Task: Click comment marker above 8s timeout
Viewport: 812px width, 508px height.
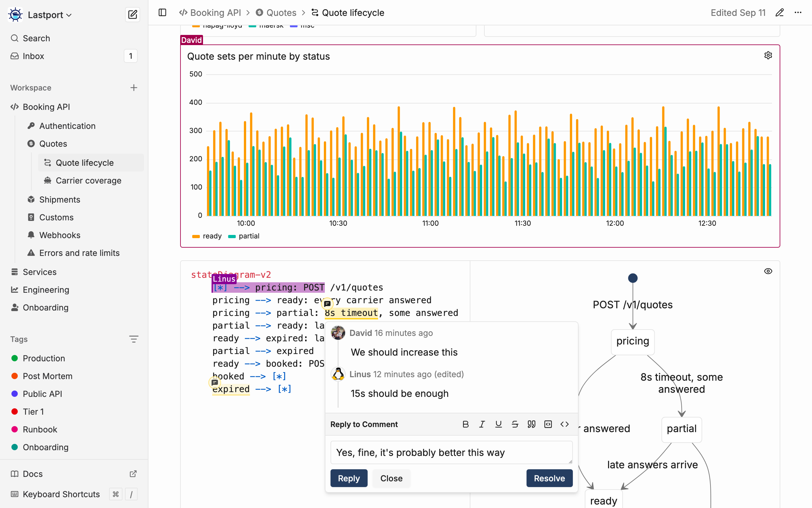Action: pyautogui.click(x=327, y=304)
